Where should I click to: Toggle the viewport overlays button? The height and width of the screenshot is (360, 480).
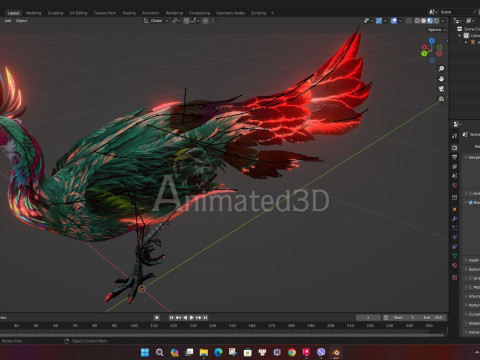[394, 21]
